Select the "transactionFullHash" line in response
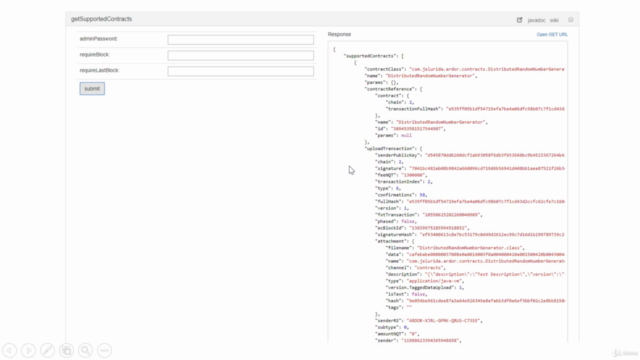This screenshot has height=360, width=640. pos(475,109)
